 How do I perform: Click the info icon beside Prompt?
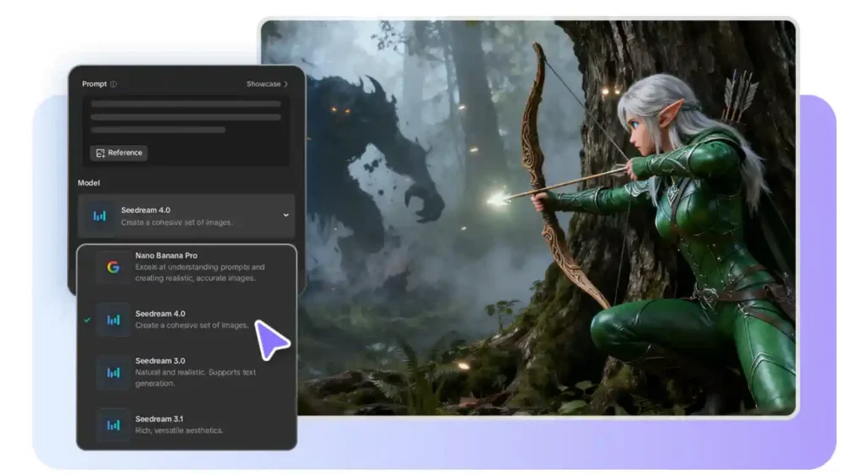tap(114, 84)
